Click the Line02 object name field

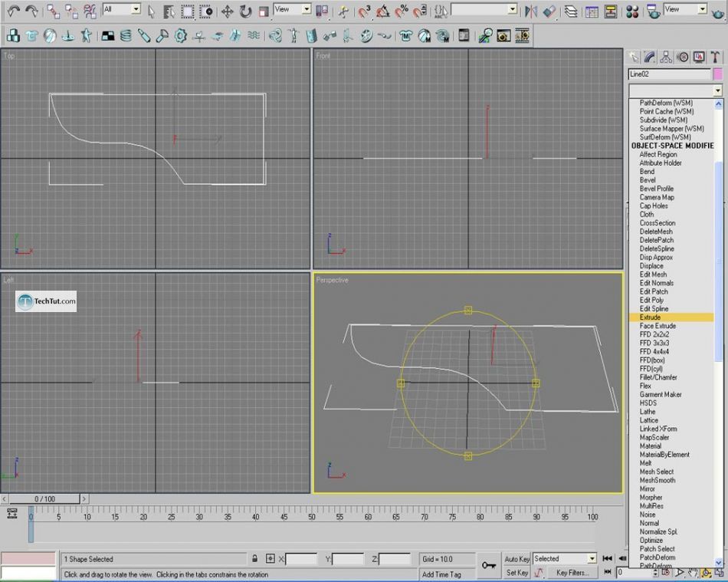(670, 74)
